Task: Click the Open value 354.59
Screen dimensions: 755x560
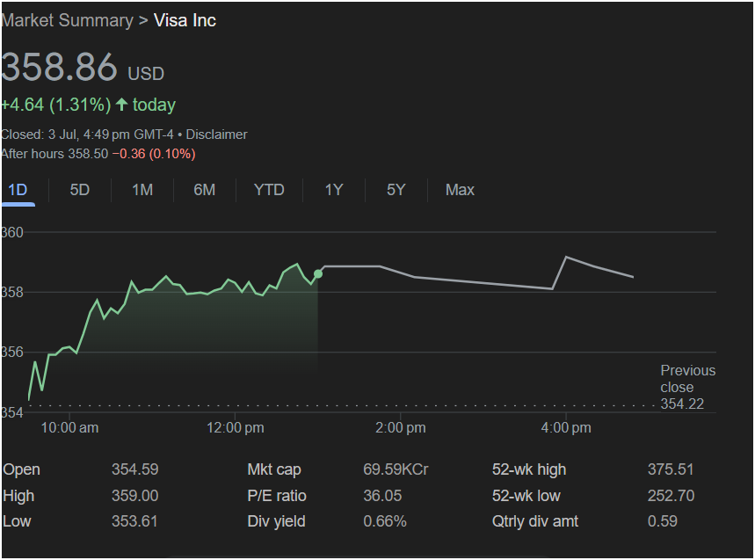Action: 134,469
